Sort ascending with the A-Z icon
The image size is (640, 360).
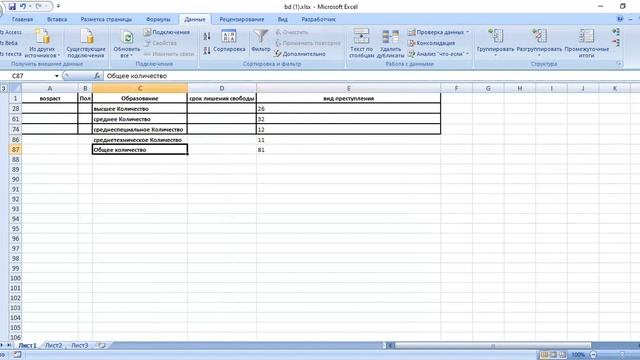(207, 36)
